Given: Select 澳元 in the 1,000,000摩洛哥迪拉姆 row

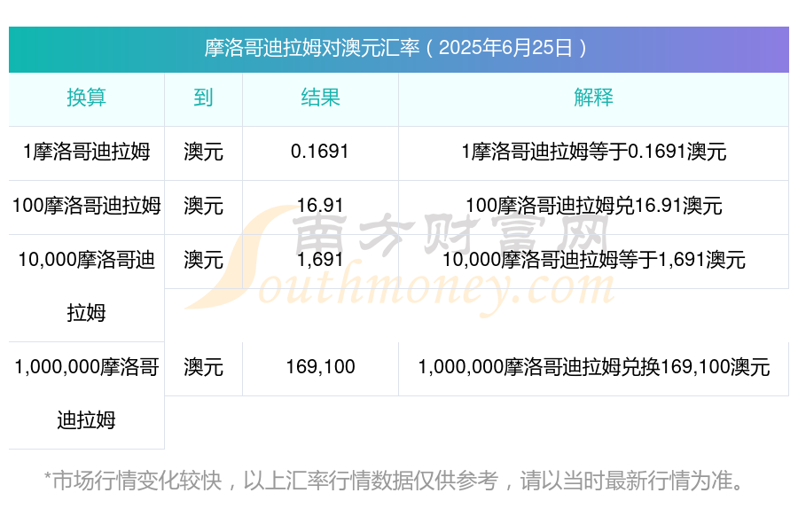Looking at the screenshot, I should (x=203, y=367).
